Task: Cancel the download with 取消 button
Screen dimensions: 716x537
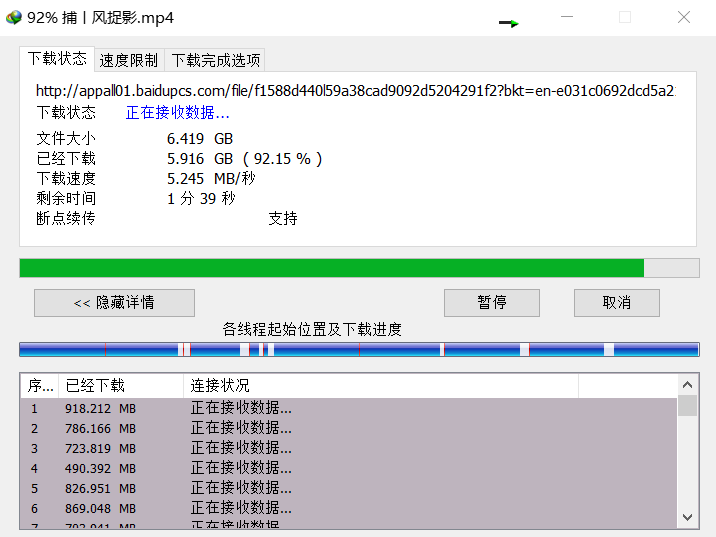Action: (x=616, y=303)
